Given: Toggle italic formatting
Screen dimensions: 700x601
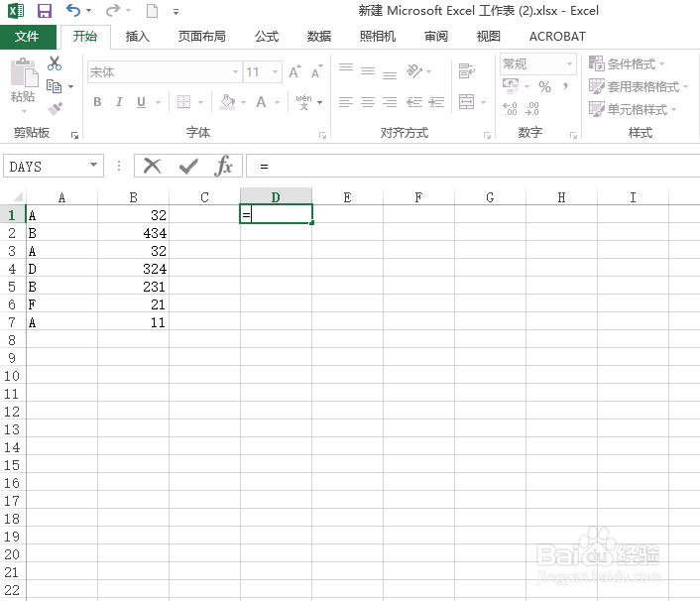Looking at the screenshot, I should [119, 102].
